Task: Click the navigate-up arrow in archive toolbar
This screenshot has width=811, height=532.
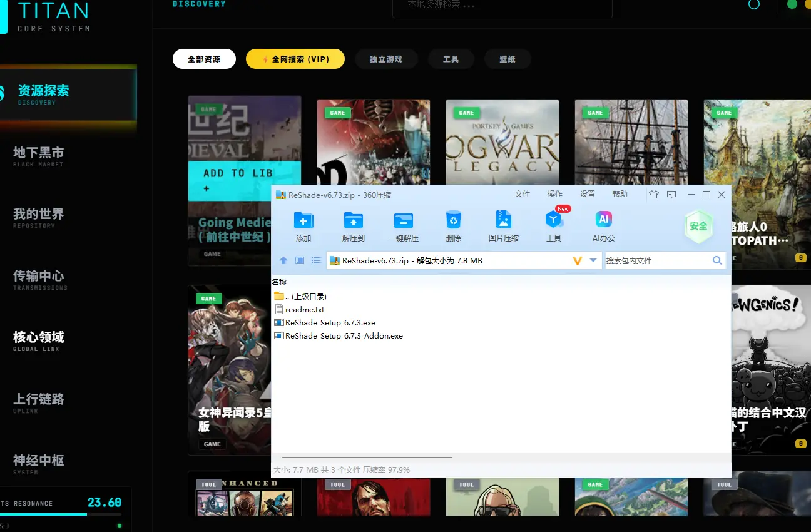Action: 283,260
